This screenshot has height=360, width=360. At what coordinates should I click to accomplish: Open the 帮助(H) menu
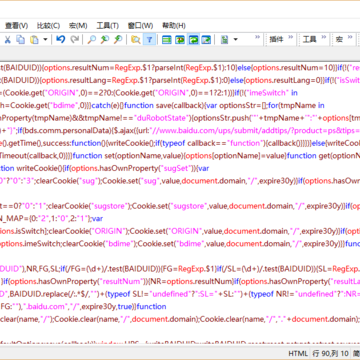[174, 25]
